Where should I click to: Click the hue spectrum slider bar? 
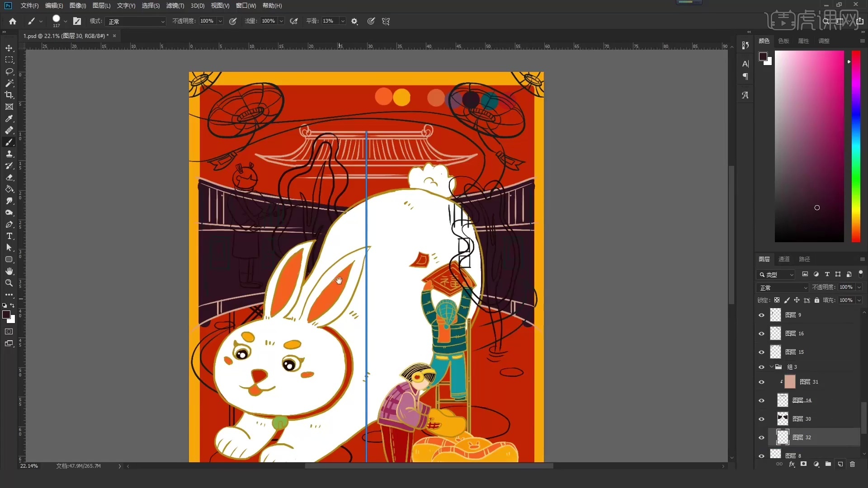856,146
